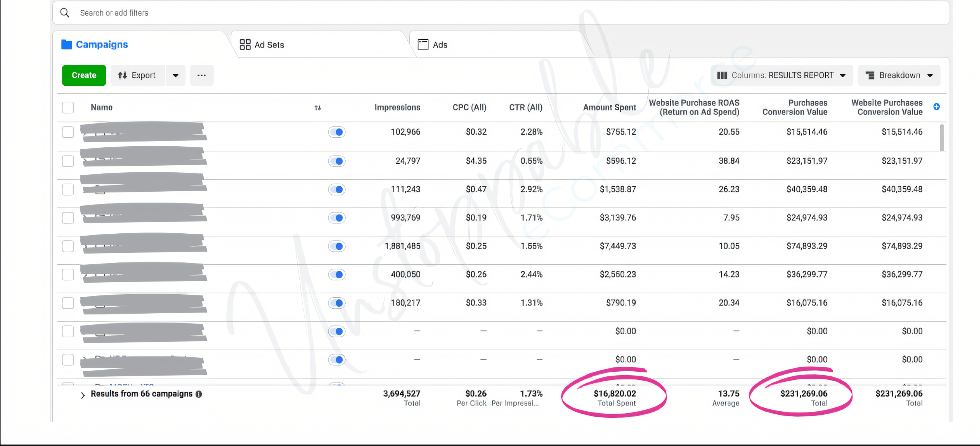Click the blue Campaigns folder icon
Screen dimensions: 980x446
pyautogui.click(x=67, y=45)
